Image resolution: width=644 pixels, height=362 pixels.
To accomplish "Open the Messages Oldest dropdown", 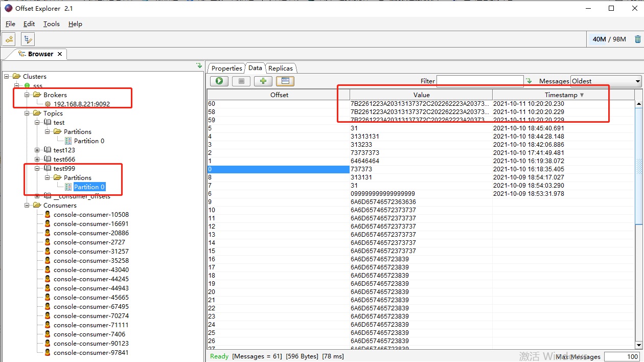I will click(606, 81).
